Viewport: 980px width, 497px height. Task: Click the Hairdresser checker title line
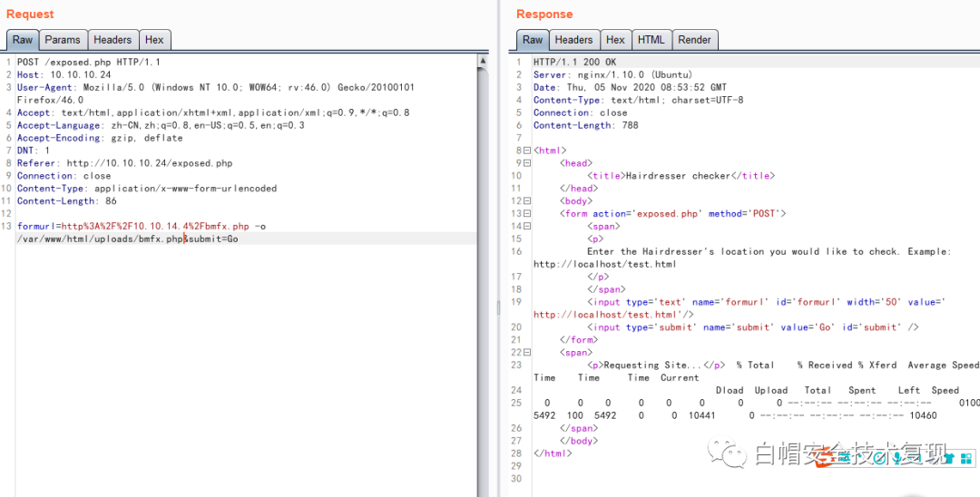coord(681,175)
